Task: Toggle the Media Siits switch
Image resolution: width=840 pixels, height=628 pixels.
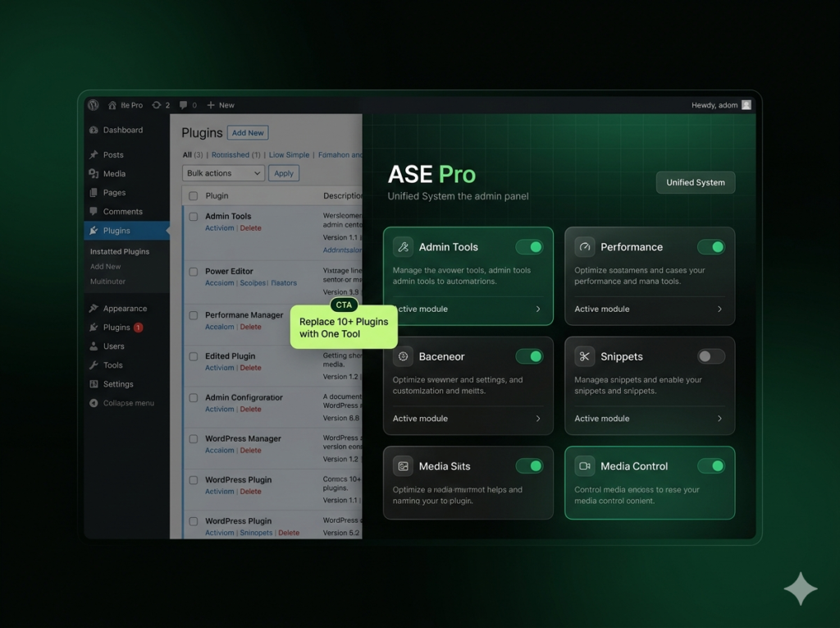Action: coord(529,466)
